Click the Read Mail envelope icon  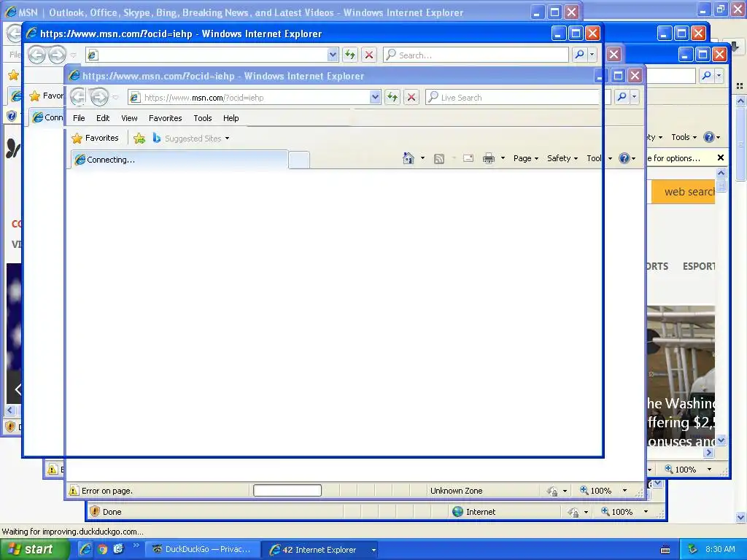coord(468,158)
